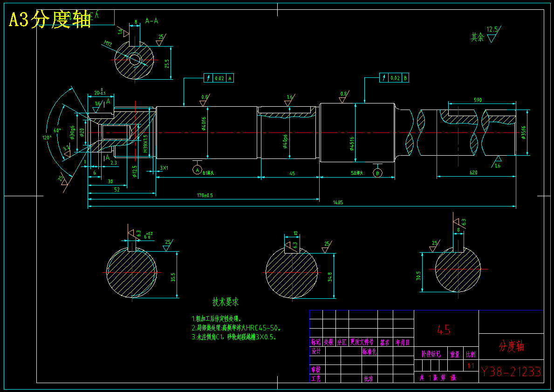Select the "0.02 A" runout tolerance frame
The height and width of the screenshot is (392, 554).
[x=219, y=78]
